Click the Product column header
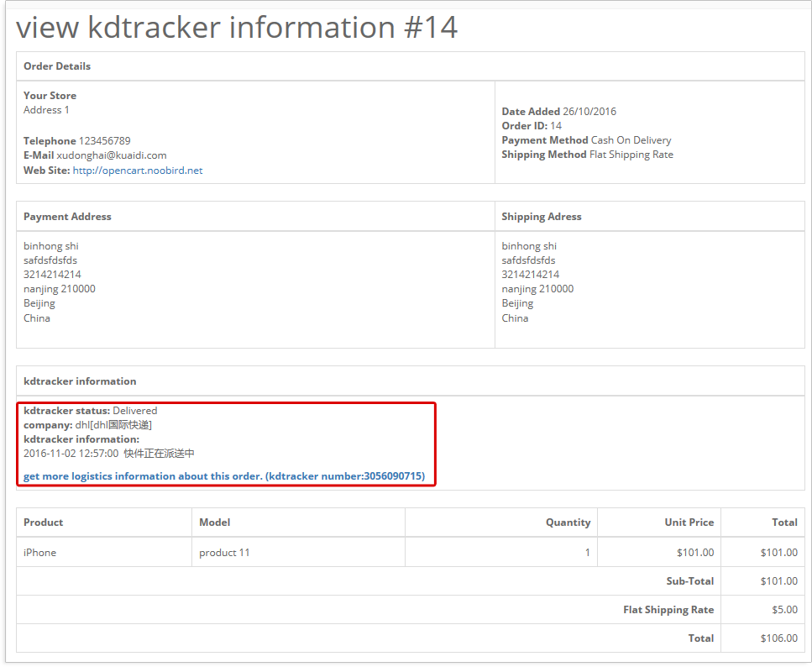This screenshot has height=667, width=812. [43, 523]
